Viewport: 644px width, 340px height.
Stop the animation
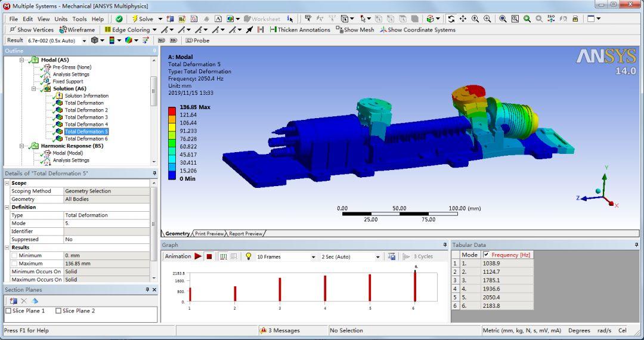(x=209, y=256)
